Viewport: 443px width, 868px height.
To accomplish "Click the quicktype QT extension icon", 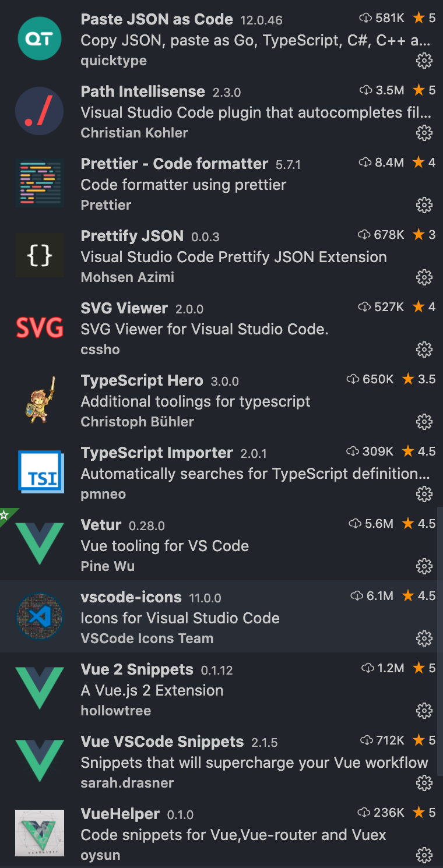I will click(x=40, y=40).
